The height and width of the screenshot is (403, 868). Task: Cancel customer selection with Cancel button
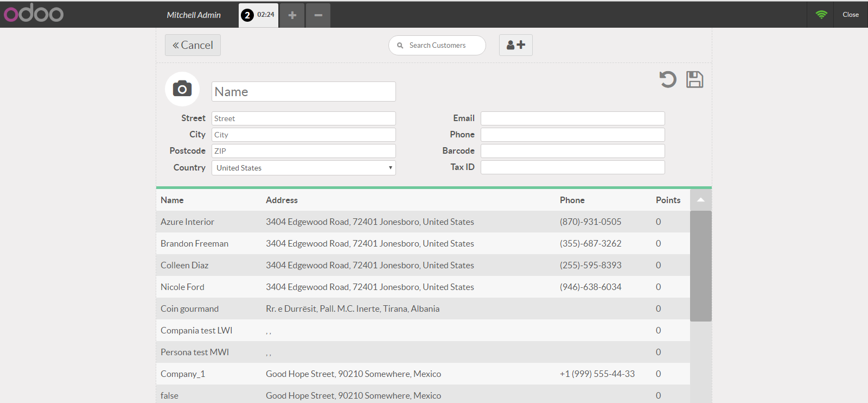193,45
